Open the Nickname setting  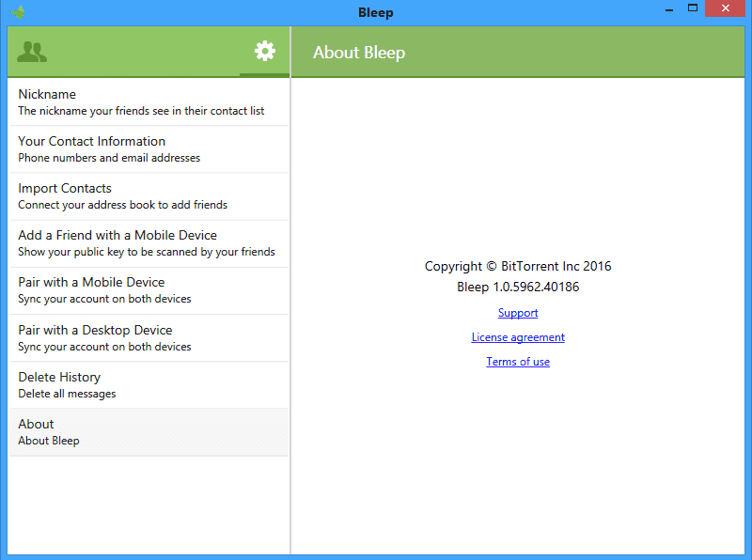tap(149, 102)
